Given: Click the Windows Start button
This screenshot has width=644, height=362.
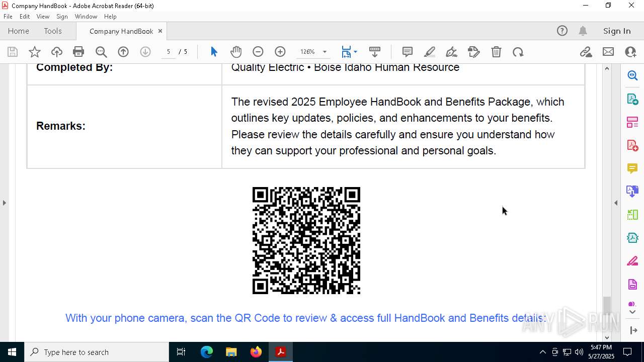Looking at the screenshot, I should pyautogui.click(x=12, y=352).
